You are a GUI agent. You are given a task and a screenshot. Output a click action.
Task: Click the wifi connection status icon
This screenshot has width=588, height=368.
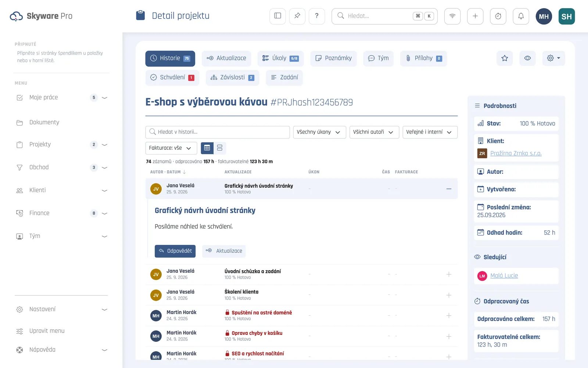pyautogui.click(x=452, y=16)
